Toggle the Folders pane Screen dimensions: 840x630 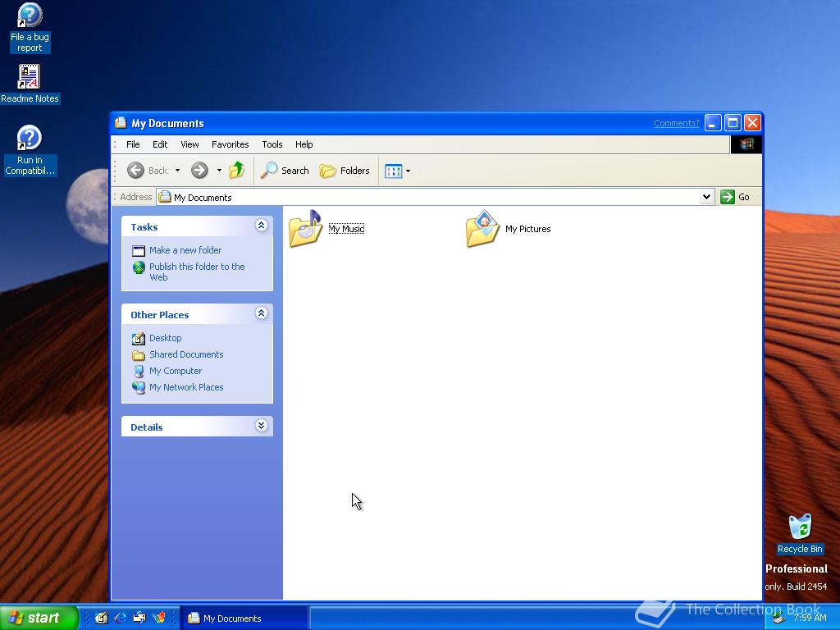345,171
